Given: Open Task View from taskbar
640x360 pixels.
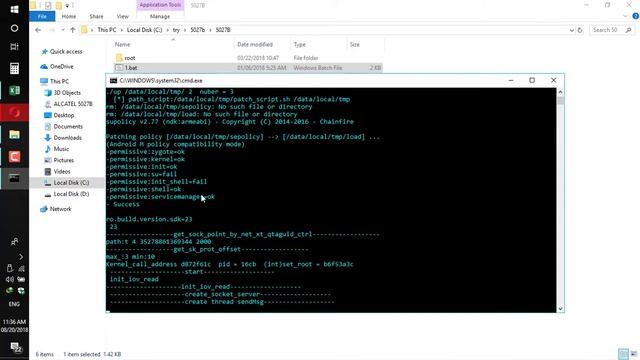Looking at the screenshot, I should pyautogui.click(x=14, y=47).
